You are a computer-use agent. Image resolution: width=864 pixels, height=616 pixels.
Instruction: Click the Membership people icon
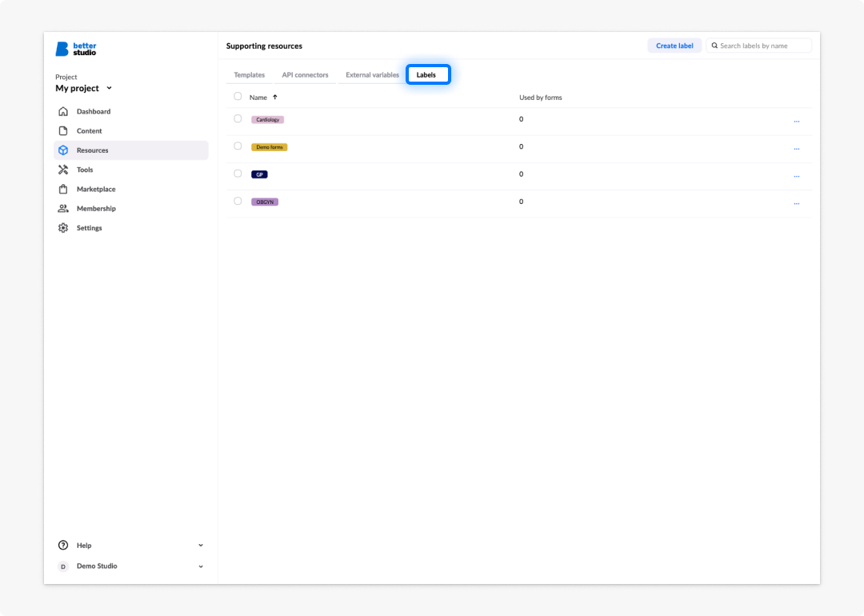(63, 208)
